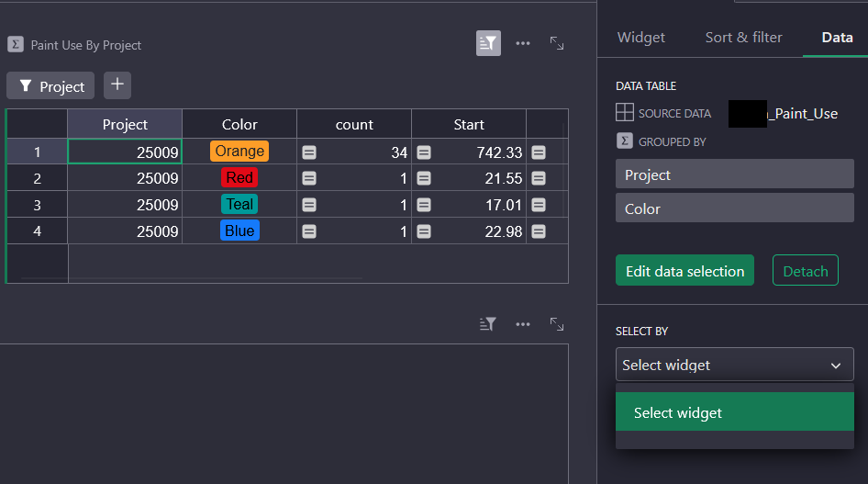The width and height of the screenshot is (868, 484).
Task: Click the source data grid icon
Action: 624,113
